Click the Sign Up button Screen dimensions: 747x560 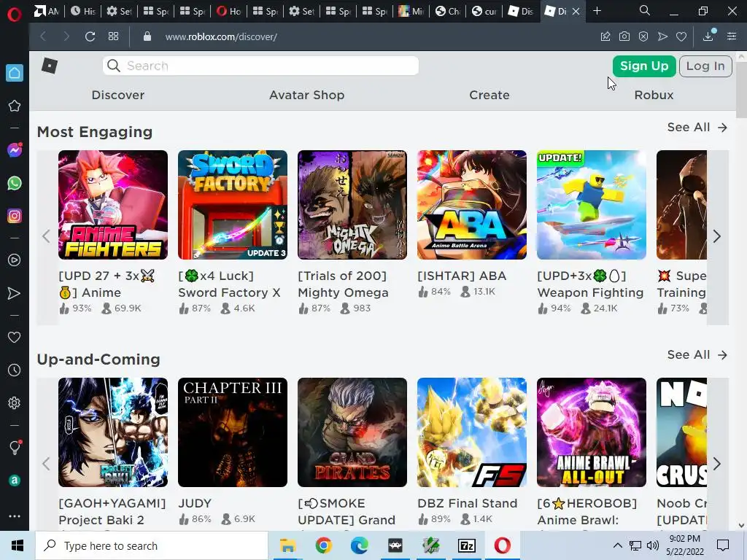(644, 66)
